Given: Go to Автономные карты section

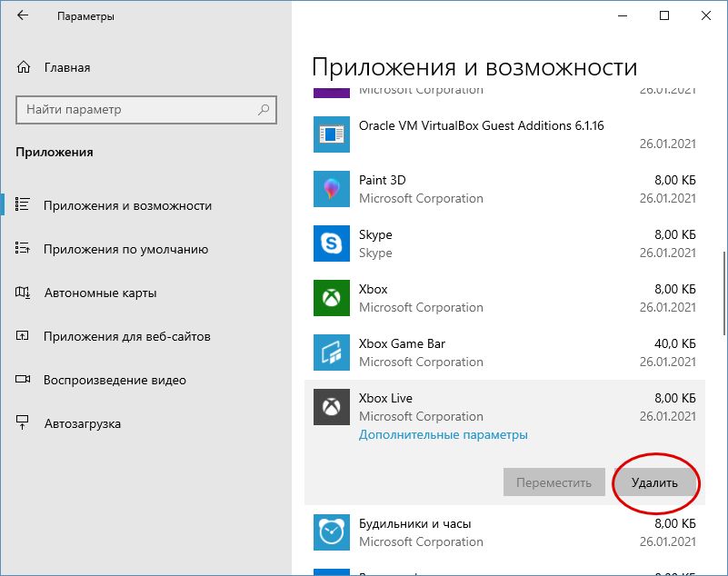Looking at the screenshot, I should coord(100,293).
